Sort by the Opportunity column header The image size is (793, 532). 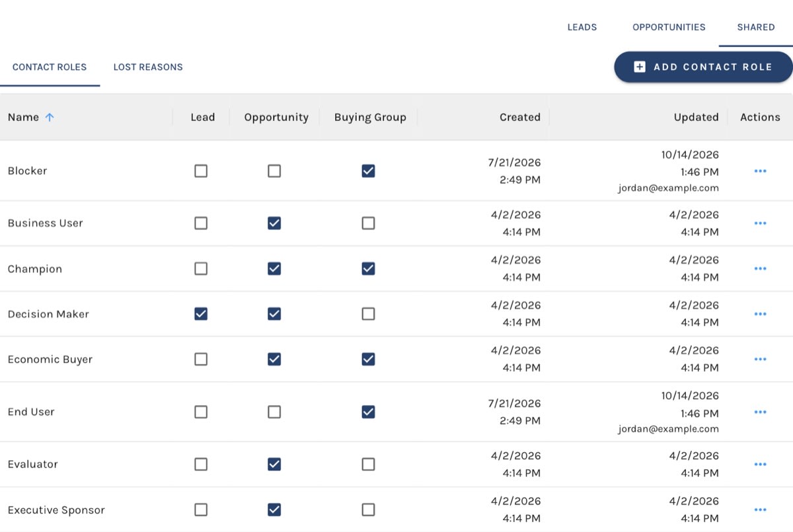click(276, 117)
